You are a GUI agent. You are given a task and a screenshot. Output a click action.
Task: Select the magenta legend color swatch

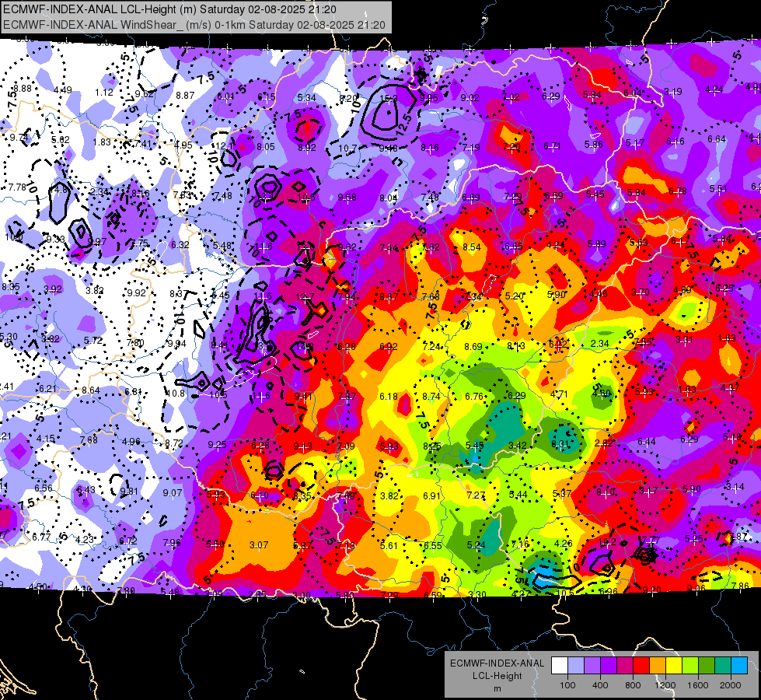[625, 666]
